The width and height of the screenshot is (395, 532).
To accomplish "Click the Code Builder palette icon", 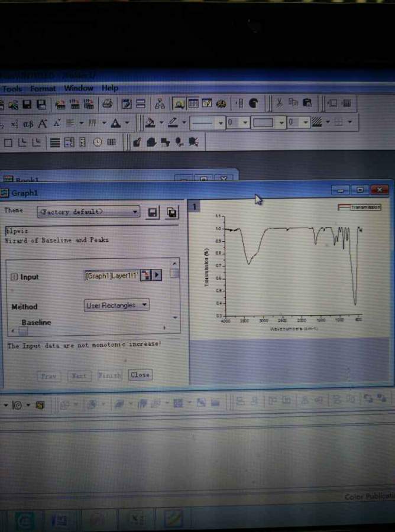I will tap(221, 103).
